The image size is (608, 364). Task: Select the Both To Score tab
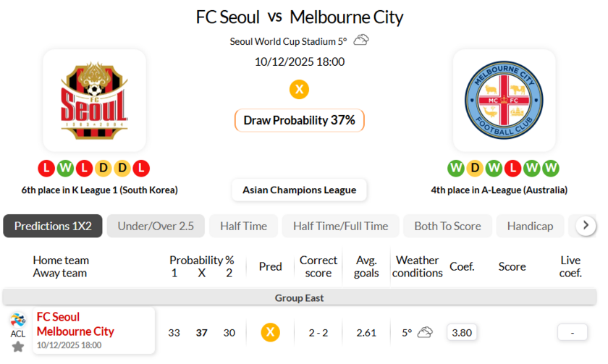(447, 226)
